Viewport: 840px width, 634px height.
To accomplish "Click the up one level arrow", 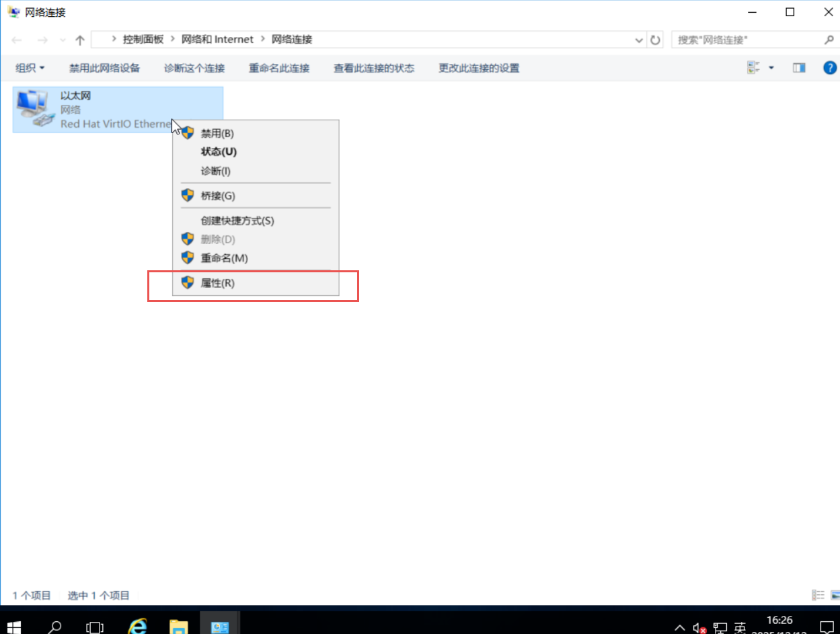I will click(80, 40).
